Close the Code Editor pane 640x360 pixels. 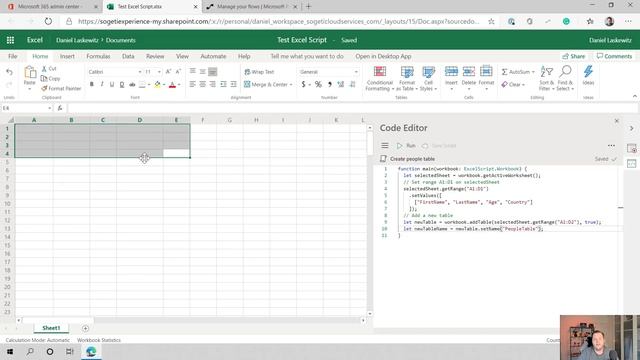(x=617, y=121)
